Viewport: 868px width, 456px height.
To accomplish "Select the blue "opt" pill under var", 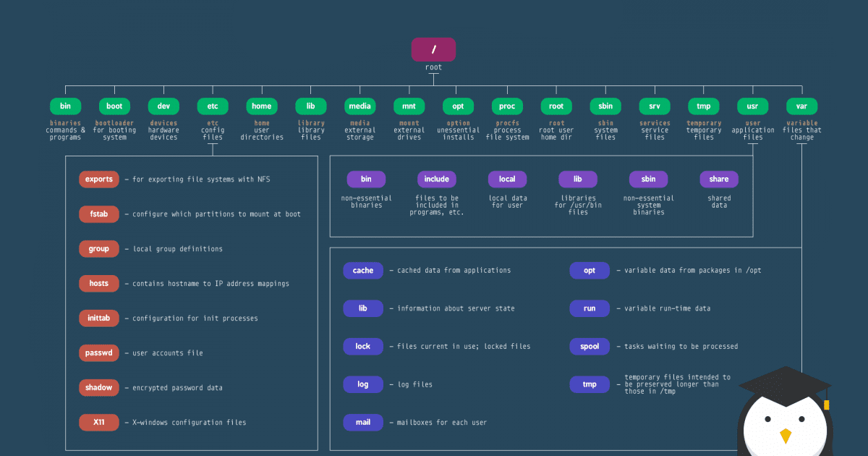I will (x=590, y=270).
